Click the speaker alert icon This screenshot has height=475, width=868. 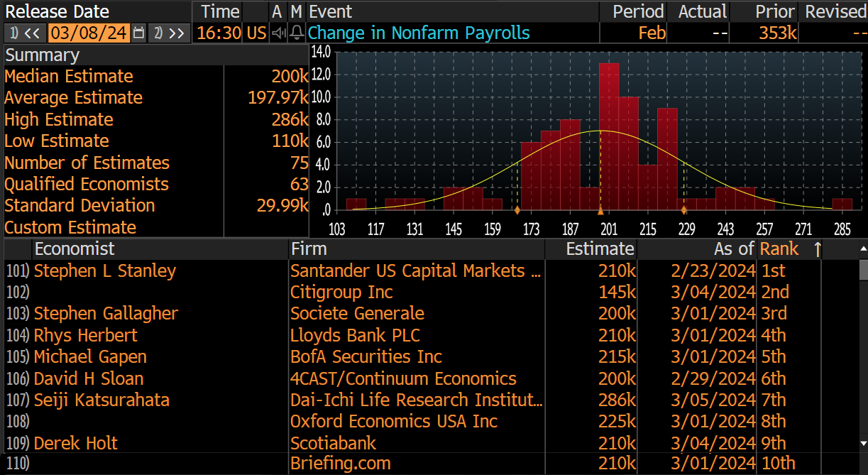pyautogui.click(x=278, y=33)
